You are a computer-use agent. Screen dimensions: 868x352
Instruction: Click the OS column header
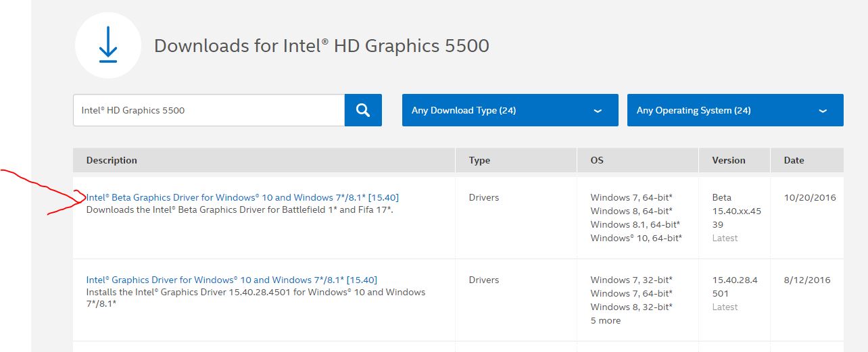click(597, 160)
